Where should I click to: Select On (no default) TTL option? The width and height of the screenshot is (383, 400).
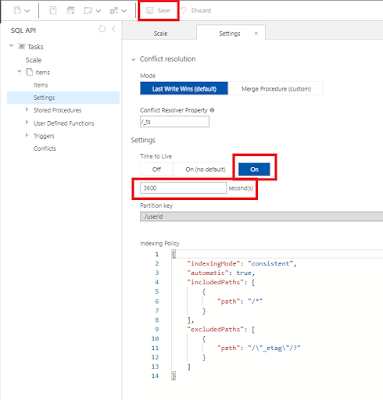click(205, 169)
